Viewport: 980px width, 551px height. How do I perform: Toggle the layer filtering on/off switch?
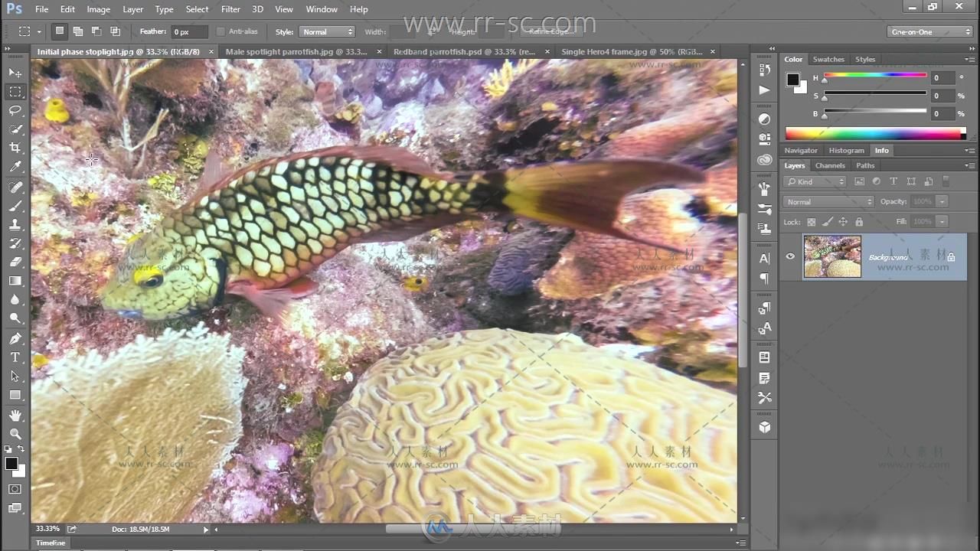coord(946,181)
